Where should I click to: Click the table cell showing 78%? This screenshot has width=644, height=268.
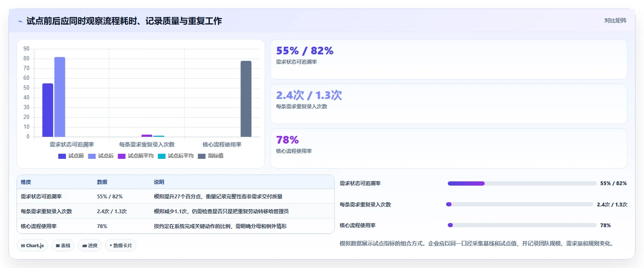click(x=102, y=226)
